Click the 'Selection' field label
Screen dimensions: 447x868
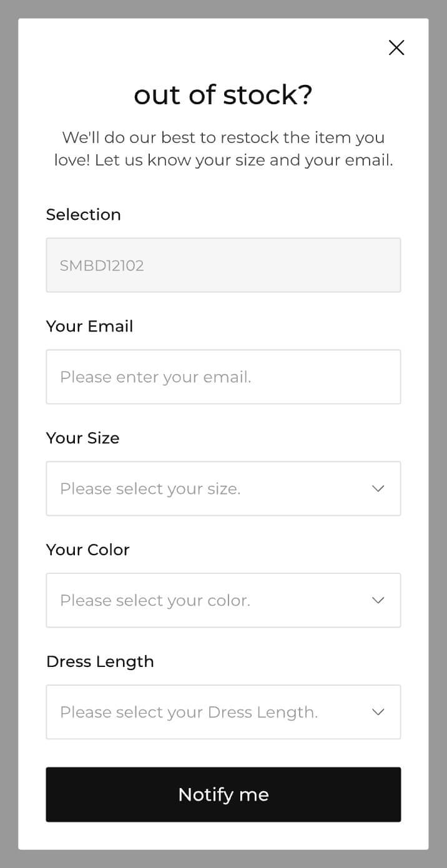83,214
